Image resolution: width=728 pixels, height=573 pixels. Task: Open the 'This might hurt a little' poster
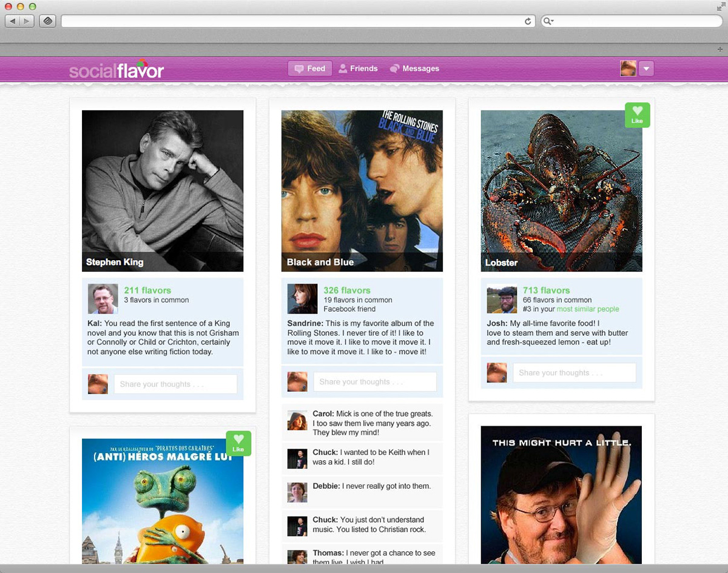point(561,495)
